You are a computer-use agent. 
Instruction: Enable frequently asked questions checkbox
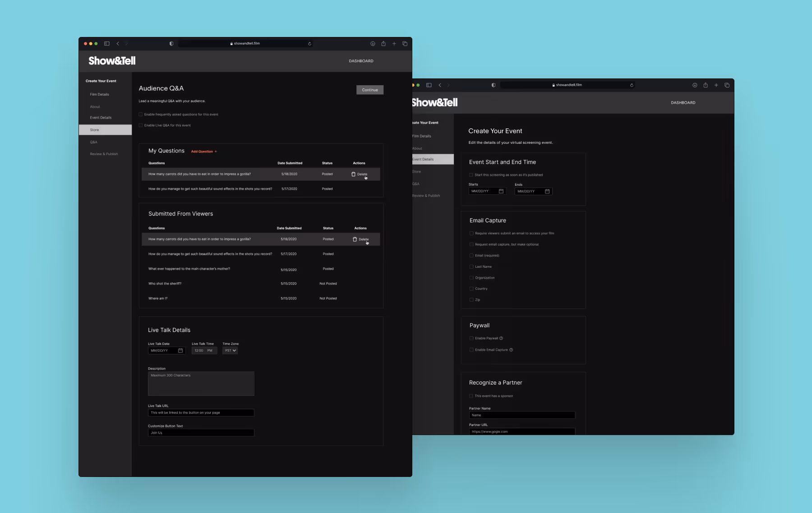[x=141, y=115]
